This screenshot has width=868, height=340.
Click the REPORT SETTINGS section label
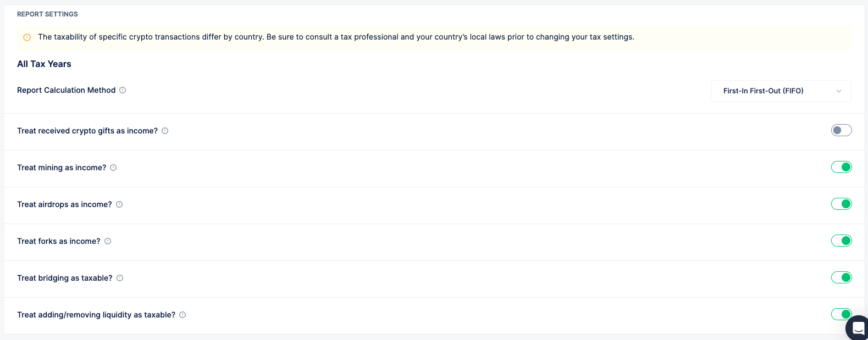point(47,14)
